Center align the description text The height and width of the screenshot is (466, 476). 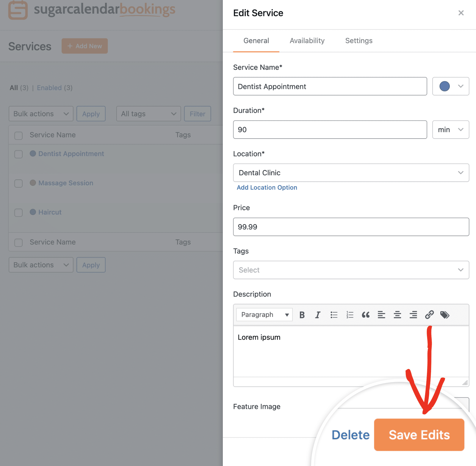coord(397,315)
